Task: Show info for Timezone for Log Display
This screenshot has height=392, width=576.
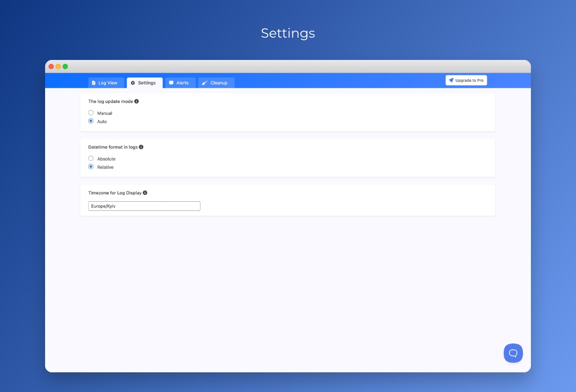Action: tap(145, 192)
